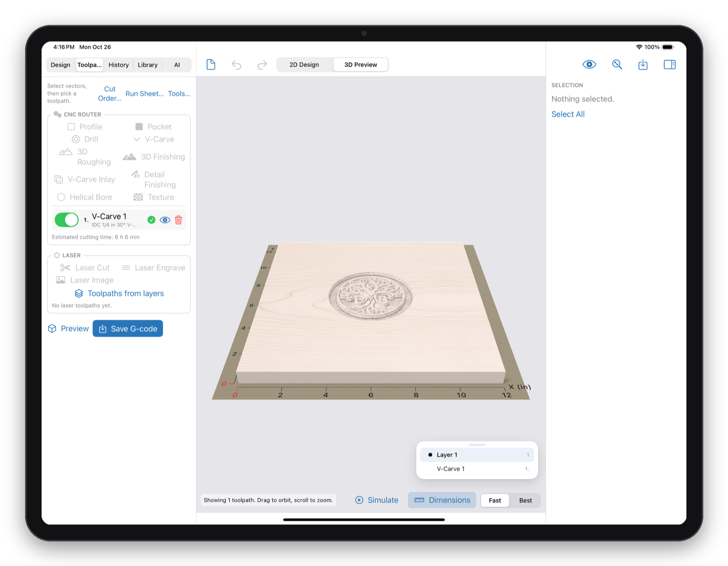The height and width of the screenshot is (566, 728).
Task: Redo the last undone action
Action: (262, 65)
